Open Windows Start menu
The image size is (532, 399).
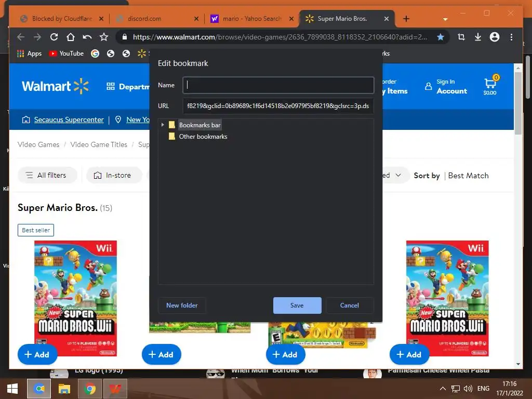tap(12, 389)
